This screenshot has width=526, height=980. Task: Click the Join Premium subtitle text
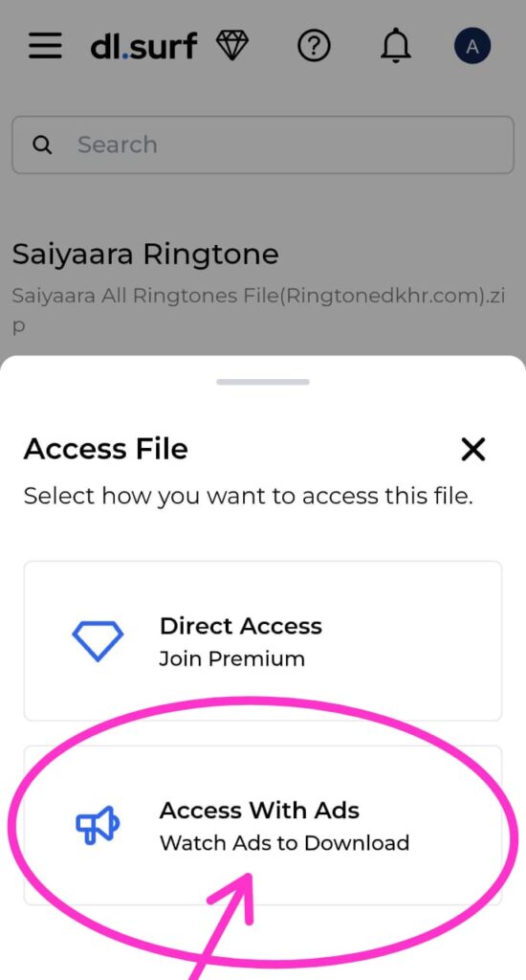tap(231, 658)
